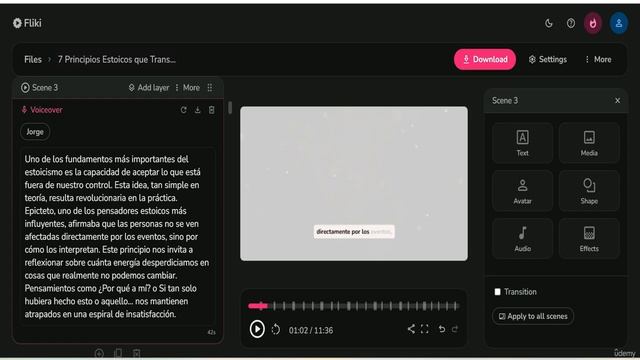
Task: Click the replay loop icon
Action: [276, 329]
